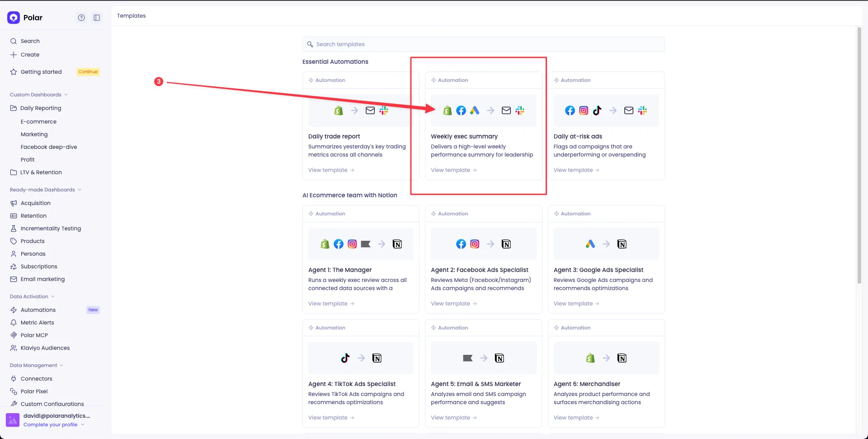Open the Profit dashboard
Image resolution: width=868 pixels, height=439 pixels.
pos(28,160)
